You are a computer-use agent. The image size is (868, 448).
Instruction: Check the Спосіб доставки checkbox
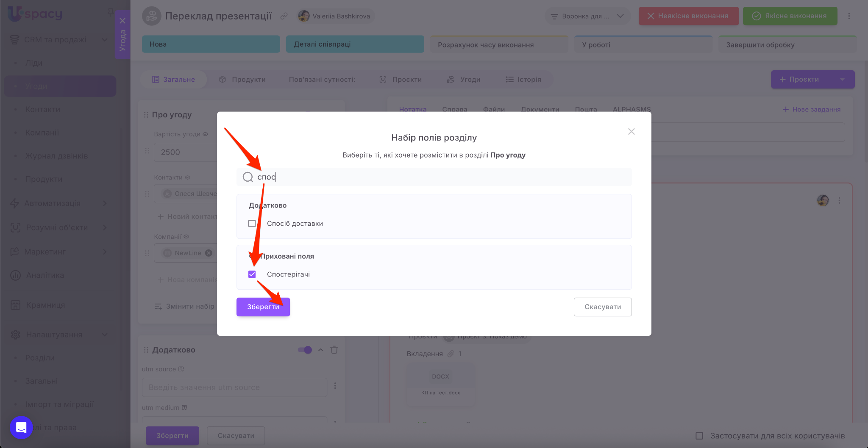252,224
